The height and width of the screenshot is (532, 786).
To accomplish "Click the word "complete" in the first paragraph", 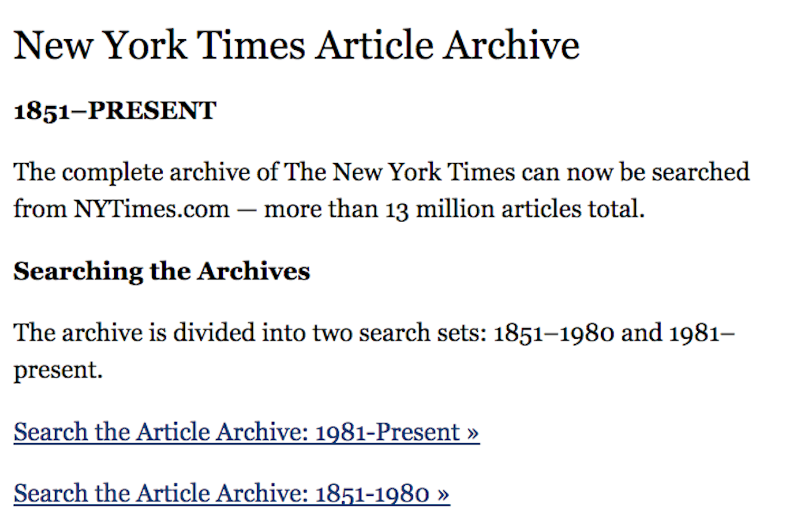I will pyautogui.click(x=104, y=172).
